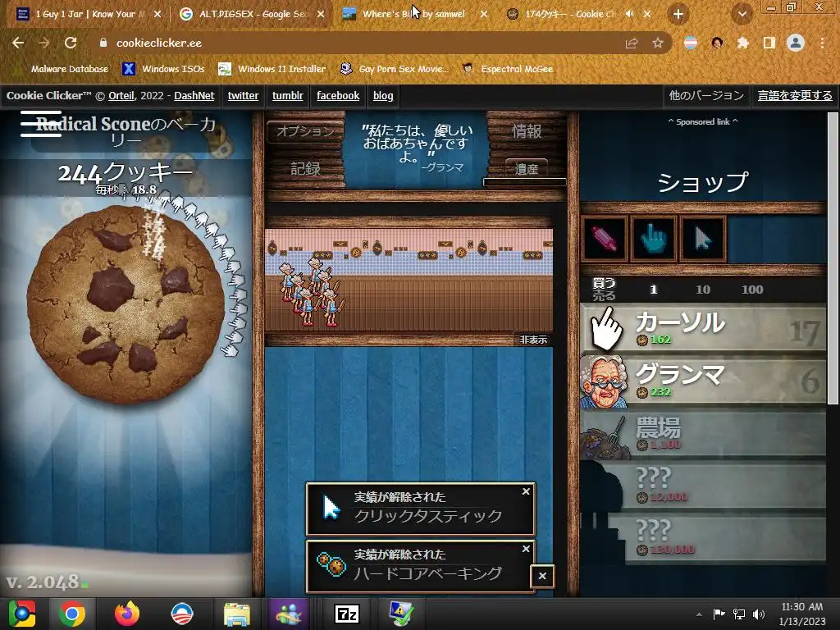Open the browser extensions puzzle icon
The width and height of the screenshot is (840, 630).
coord(743,43)
